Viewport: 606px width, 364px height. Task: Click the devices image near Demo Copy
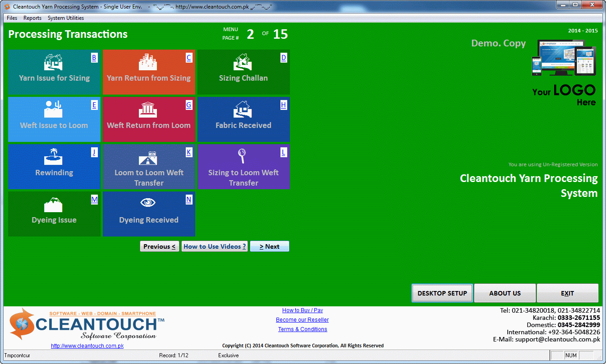coord(564,58)
